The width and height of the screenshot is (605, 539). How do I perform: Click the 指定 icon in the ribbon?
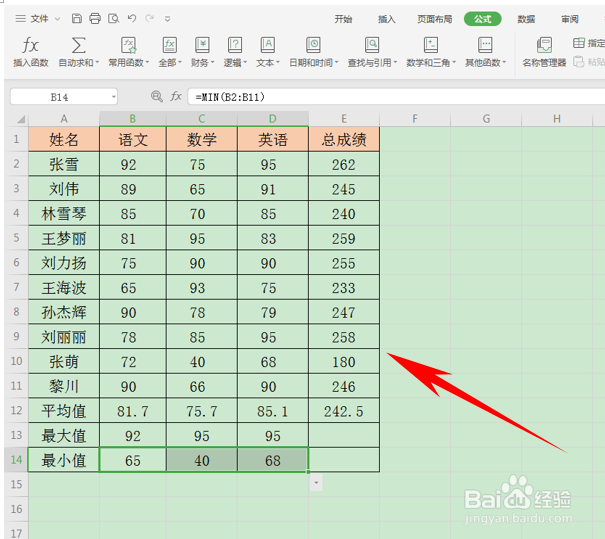[x=579, y=43]
